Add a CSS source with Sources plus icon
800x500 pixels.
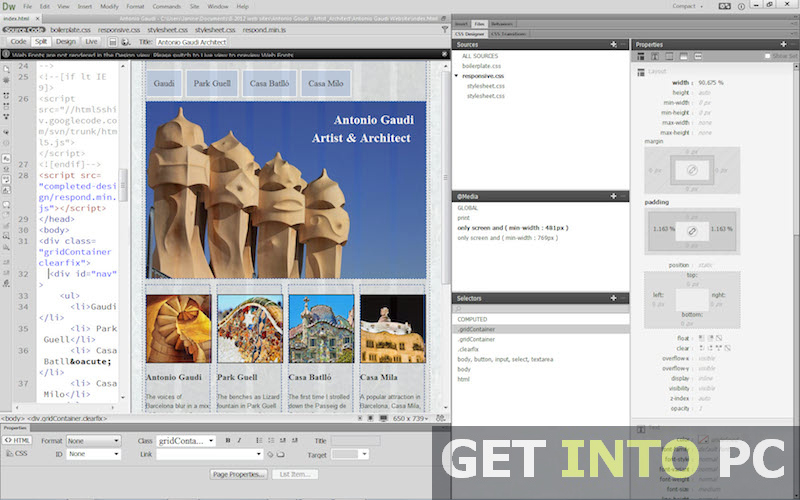point(613,44)
